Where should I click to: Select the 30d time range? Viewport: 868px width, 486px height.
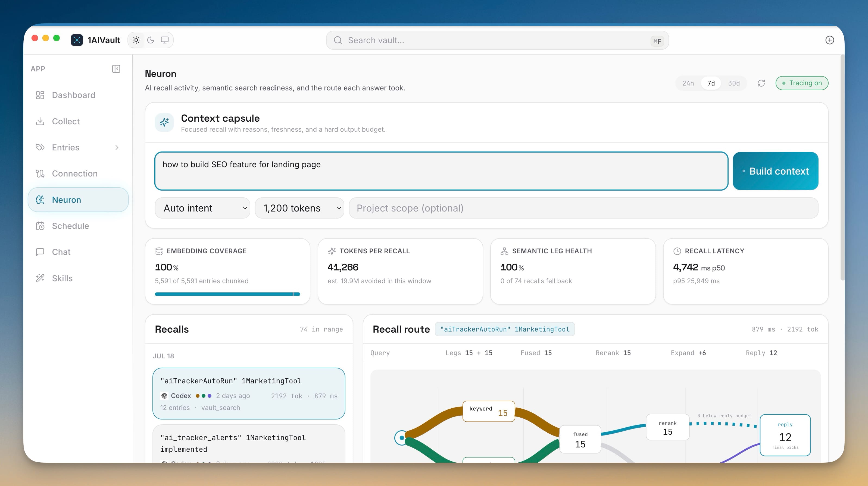(734, 83)
